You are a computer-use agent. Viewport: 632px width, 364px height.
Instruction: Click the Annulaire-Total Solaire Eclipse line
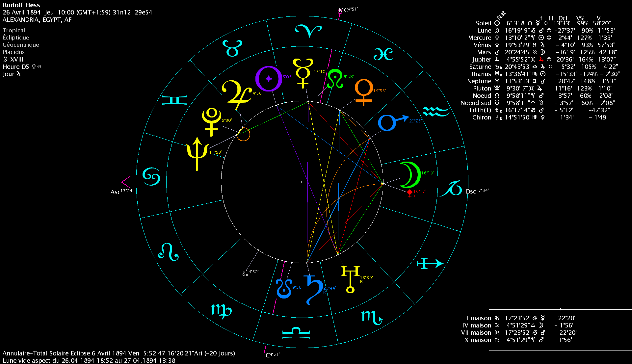click(119, 353)
